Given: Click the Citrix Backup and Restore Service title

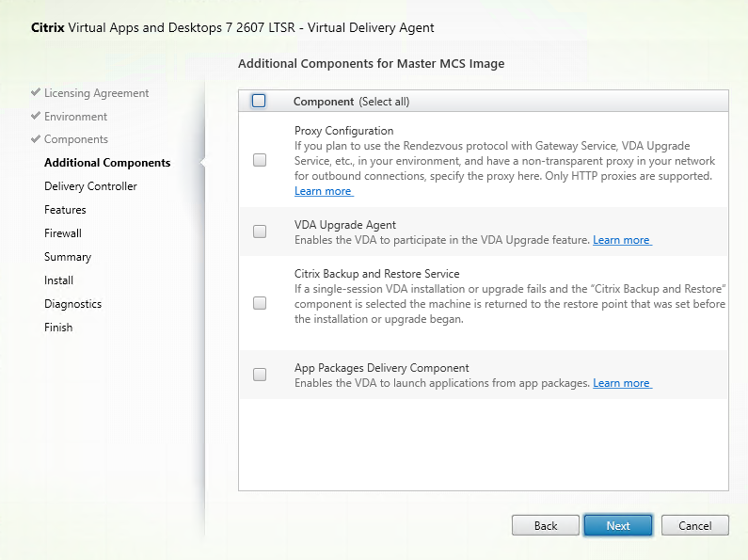Looking at the screenshot, I should tap(377, 274).
